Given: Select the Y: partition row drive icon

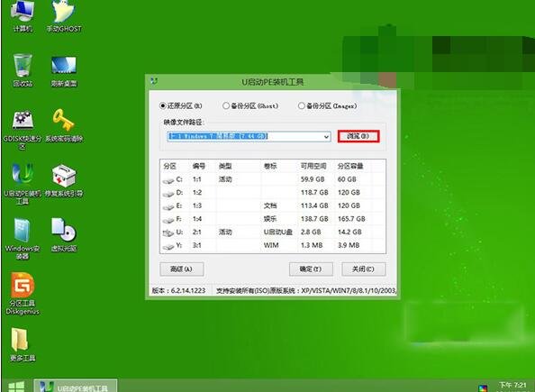Looking at the screenshot, I should [x=168, y=246].
